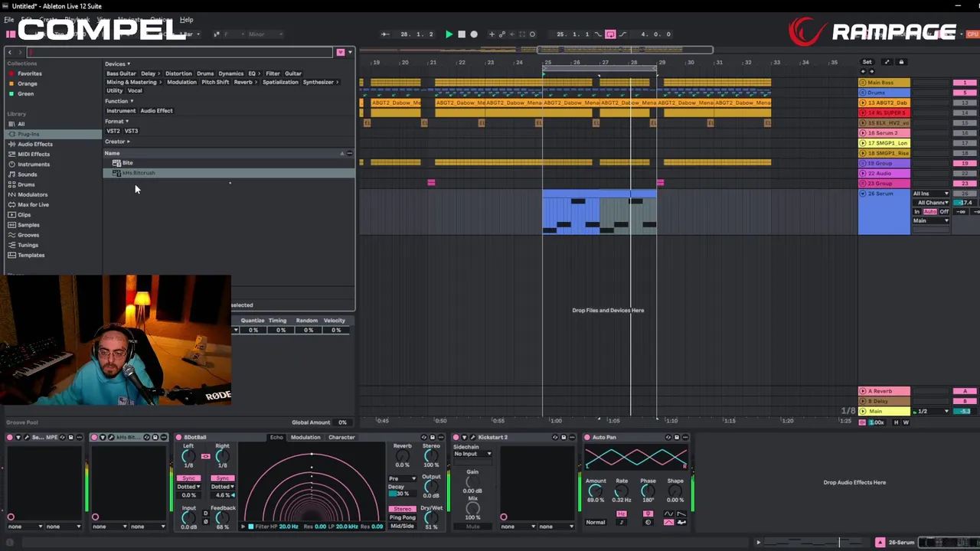
Task: Open the Sounds library category
Action: tap(27, 174)
